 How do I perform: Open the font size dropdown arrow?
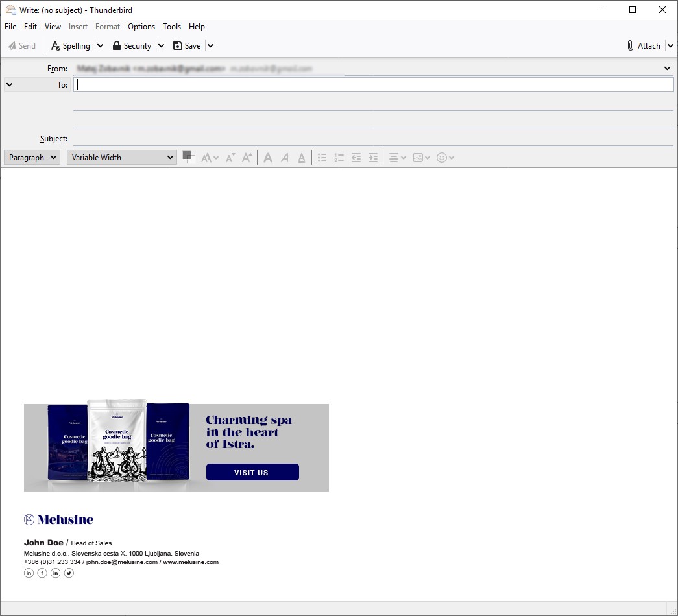click(x=215, y=157)
